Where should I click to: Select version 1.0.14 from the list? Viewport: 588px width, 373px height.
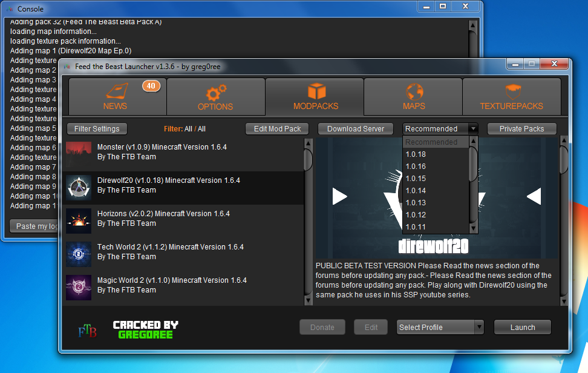(x=436, y=191)
